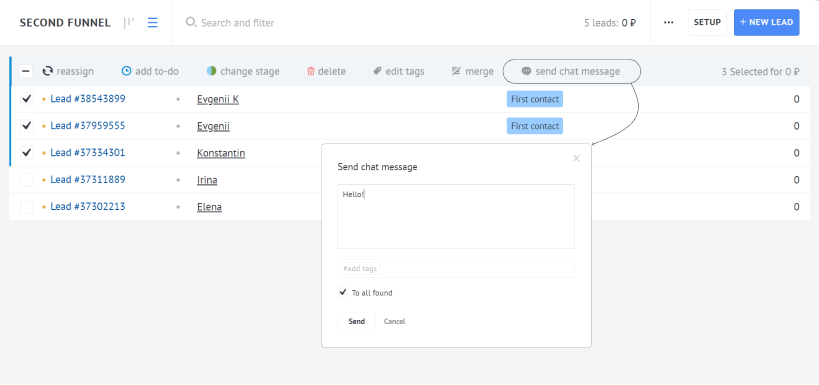Switch to pipeline board view icon

point(128,23)
